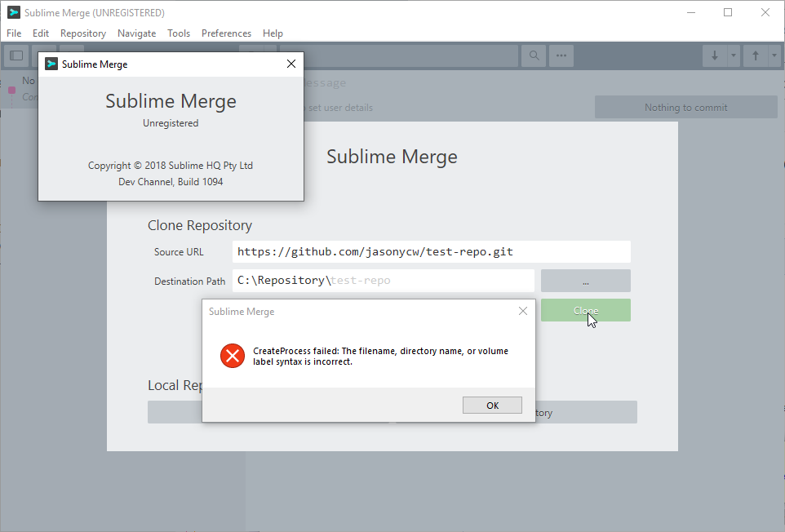
Task: Click the red error icon in the dialog
Action: [232, 356]
